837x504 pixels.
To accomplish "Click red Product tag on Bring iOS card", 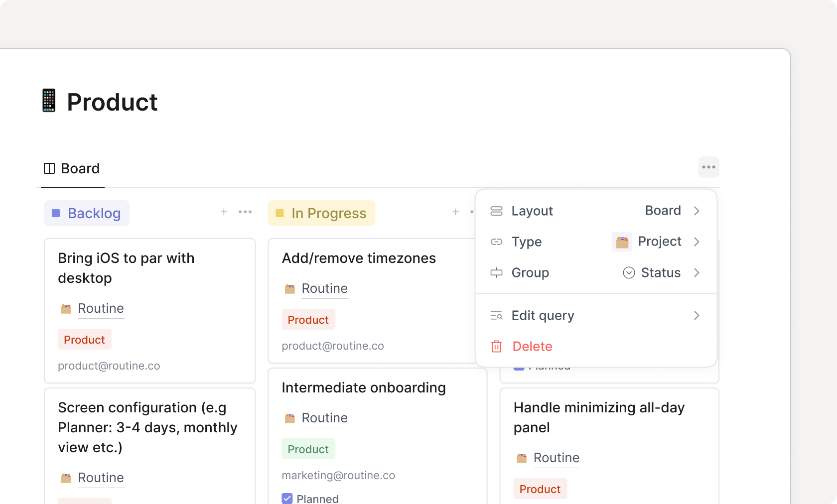I will click(85, 340).
